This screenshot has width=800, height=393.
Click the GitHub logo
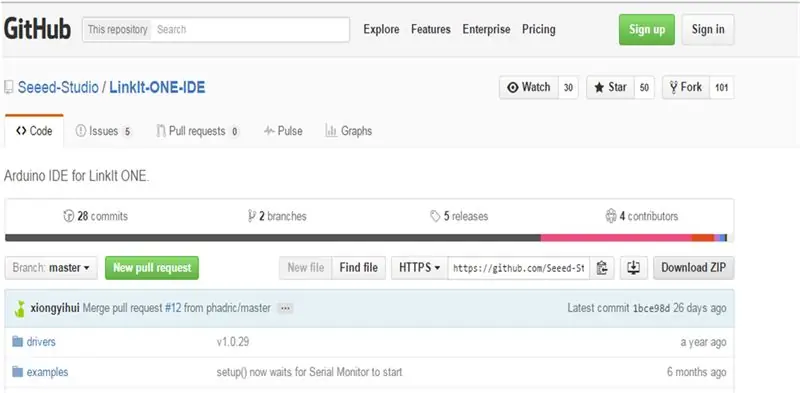tap(37, 29)
